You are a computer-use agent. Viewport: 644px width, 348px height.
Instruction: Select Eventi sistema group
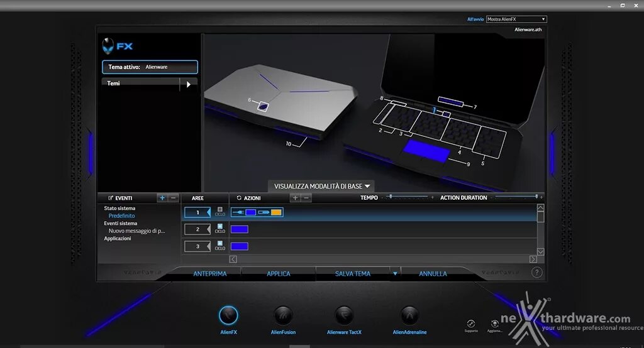(120, 223)
